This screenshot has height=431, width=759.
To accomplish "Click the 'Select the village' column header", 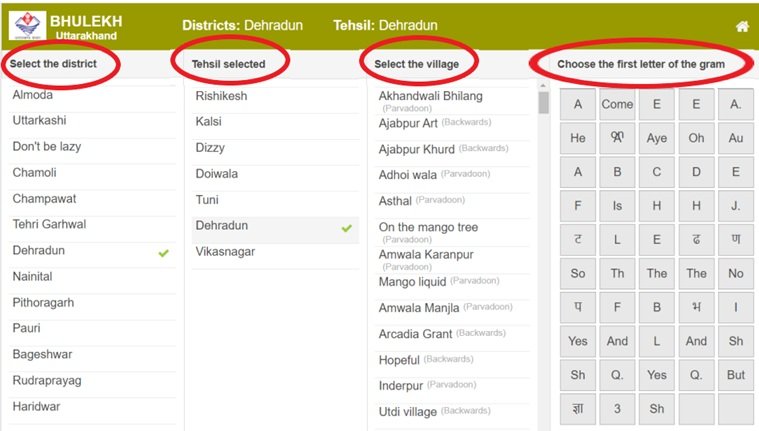I will 416,64.
